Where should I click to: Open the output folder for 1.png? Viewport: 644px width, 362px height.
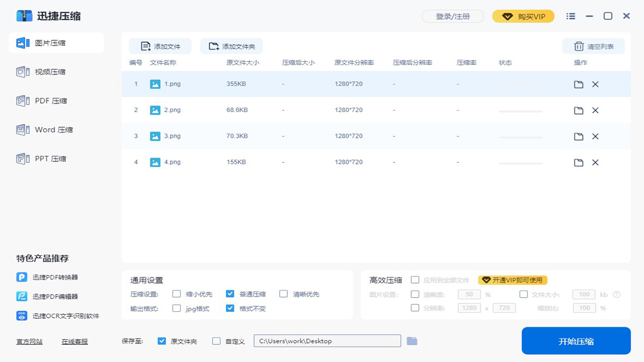click(578, 84)
